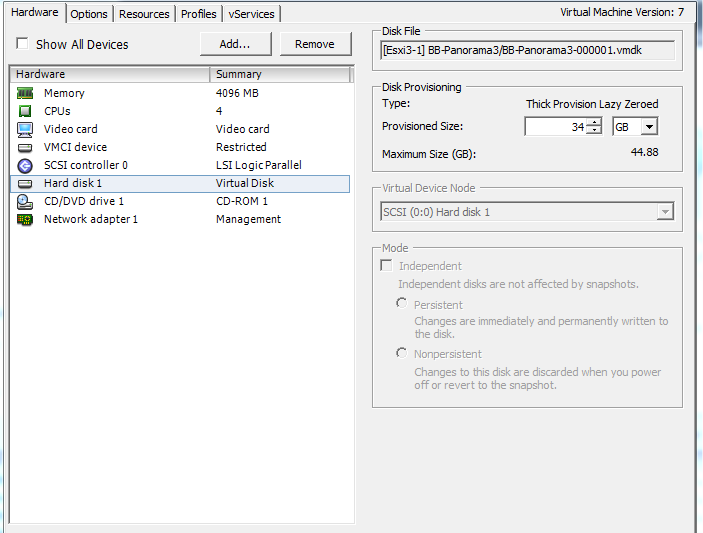This screenshot has width=703, height=533.
Task: Select the VMCI device icon
Action: click(25, 147)
